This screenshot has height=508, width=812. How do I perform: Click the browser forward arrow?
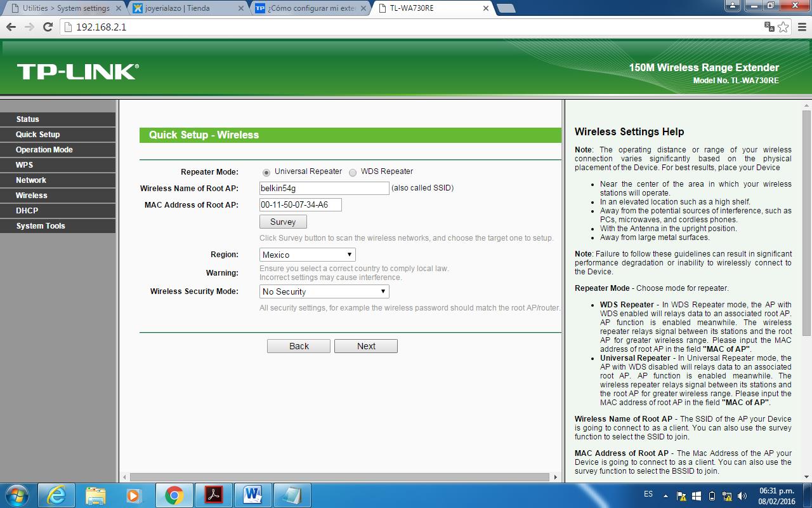point(29,27)
